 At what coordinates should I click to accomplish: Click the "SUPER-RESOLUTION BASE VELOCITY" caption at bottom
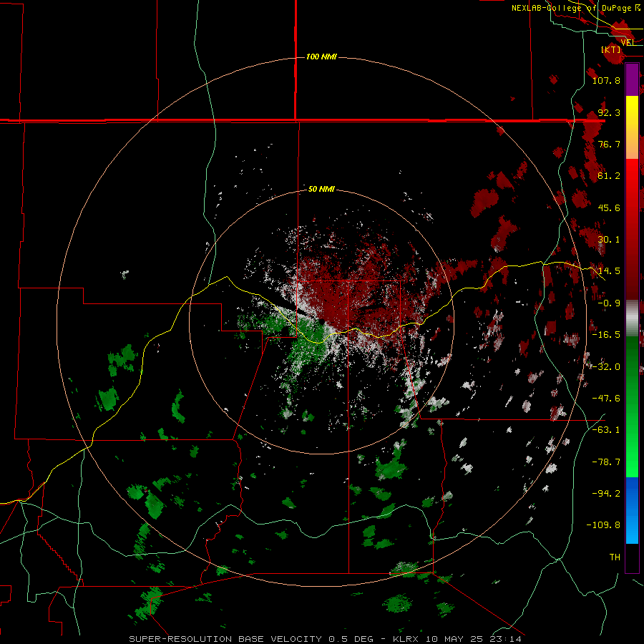pyautogui.click(x=226, y=639)
